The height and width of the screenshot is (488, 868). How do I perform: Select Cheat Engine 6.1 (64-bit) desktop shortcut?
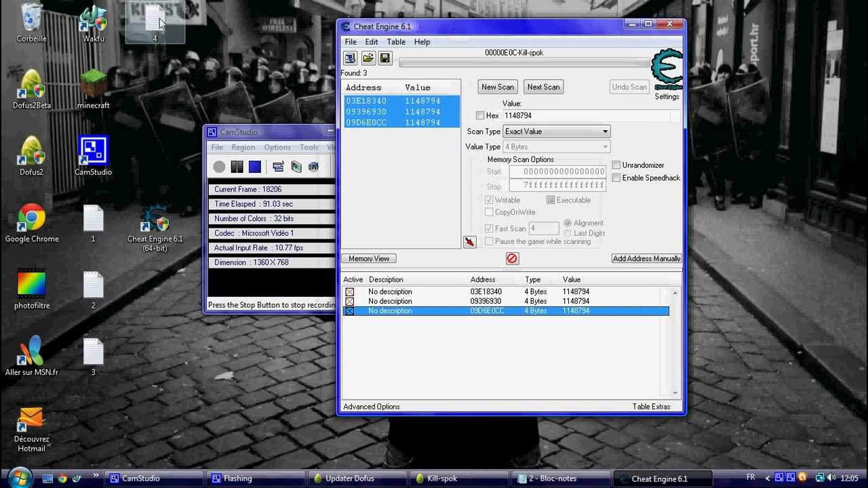155,228
